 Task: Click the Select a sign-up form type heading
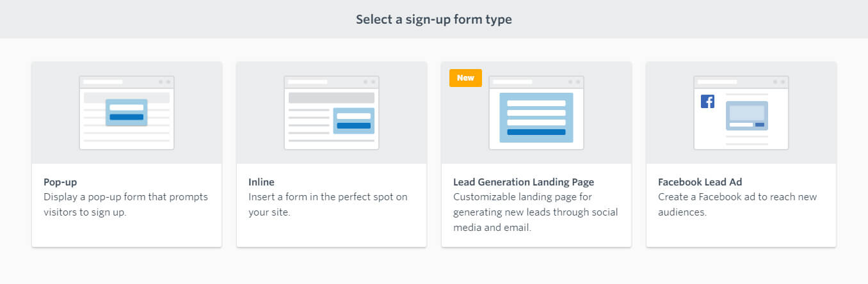point(434,19)
